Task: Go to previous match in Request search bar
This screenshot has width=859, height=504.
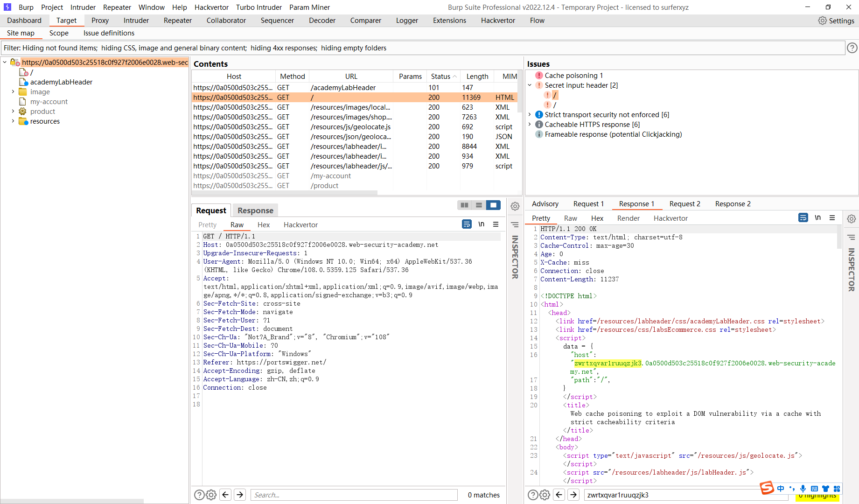Action: tap(226, 495)
